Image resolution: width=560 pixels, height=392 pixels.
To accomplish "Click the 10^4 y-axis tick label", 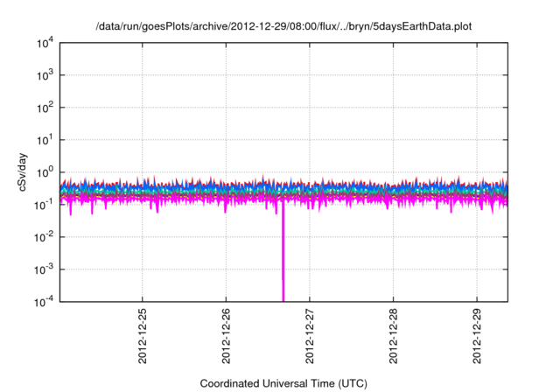I will [x=45, y=44].
